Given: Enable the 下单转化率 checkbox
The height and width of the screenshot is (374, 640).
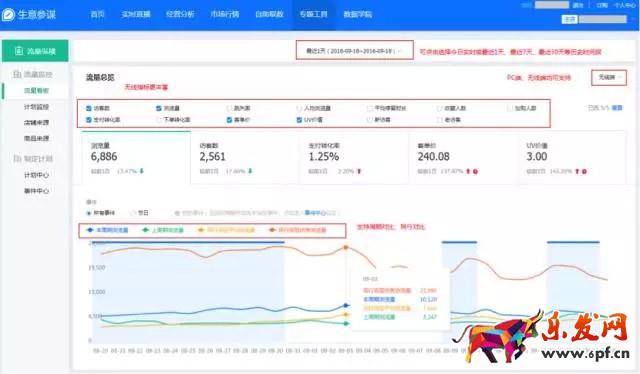Looking at the screenshot, I should [x=159, y=120].
